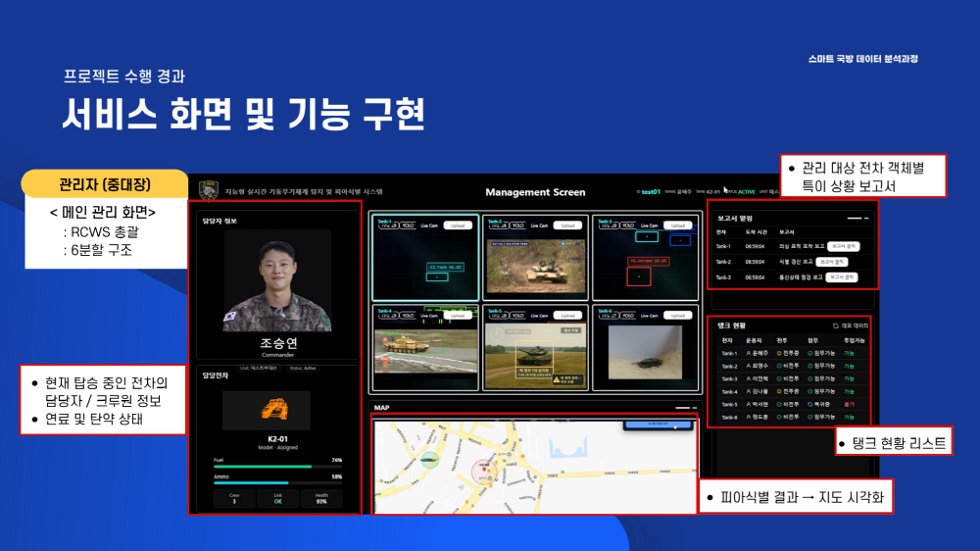Click the Upload button on Tank-4 feed
This screenshot has height=551, width=980.
pos(458,316)
